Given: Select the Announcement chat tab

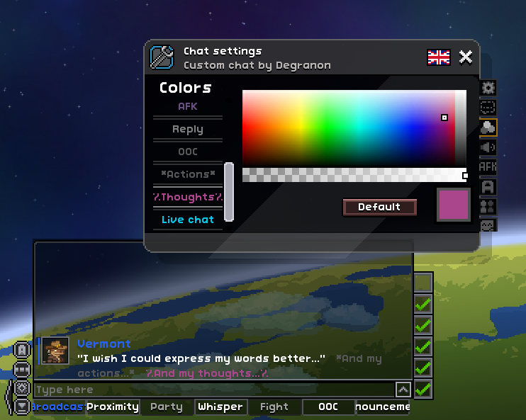Looking at the screenshot, I should (382, 407).
